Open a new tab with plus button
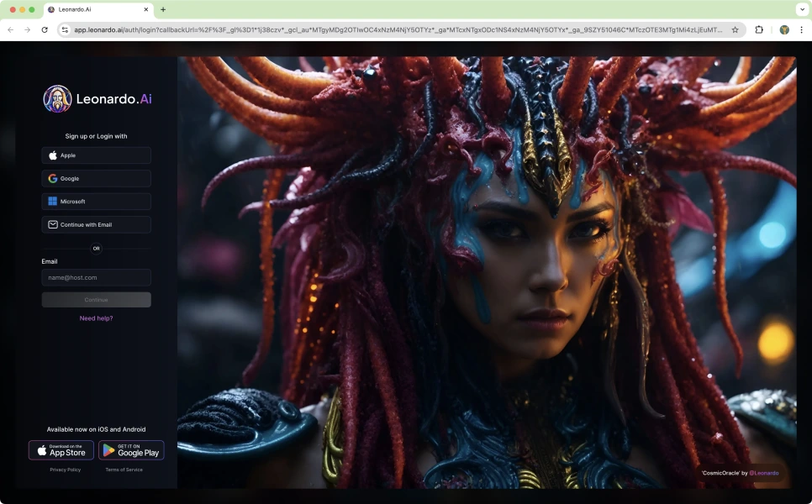Image resolution: width=812 pixels, height=504 pixels. click(163, 9)
